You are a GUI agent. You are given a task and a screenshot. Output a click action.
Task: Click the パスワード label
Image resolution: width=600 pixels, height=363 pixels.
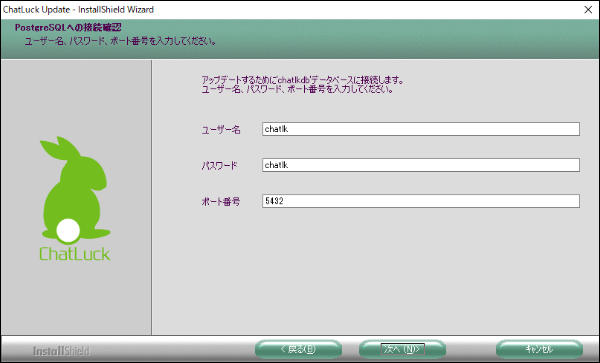(x=220, y=166)
